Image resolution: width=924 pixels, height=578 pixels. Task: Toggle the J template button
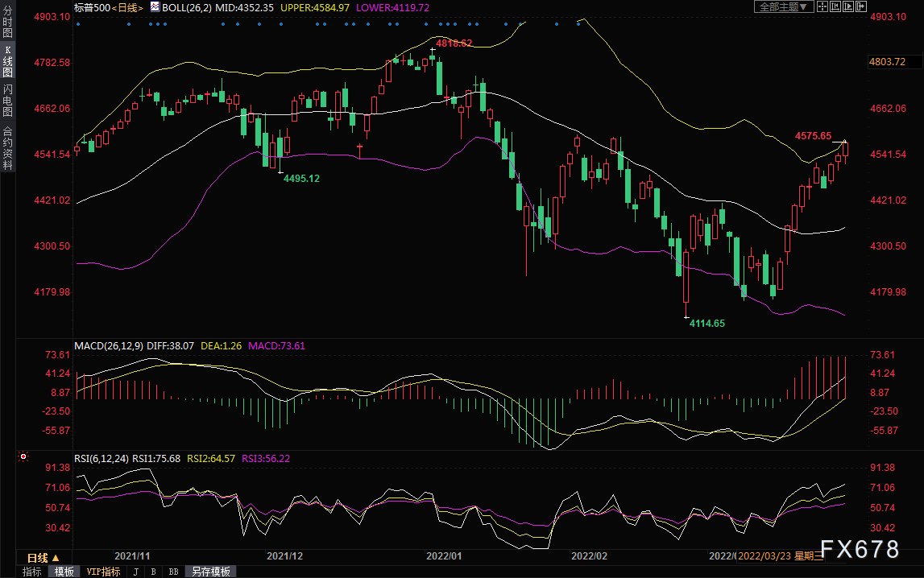point(136,572)
